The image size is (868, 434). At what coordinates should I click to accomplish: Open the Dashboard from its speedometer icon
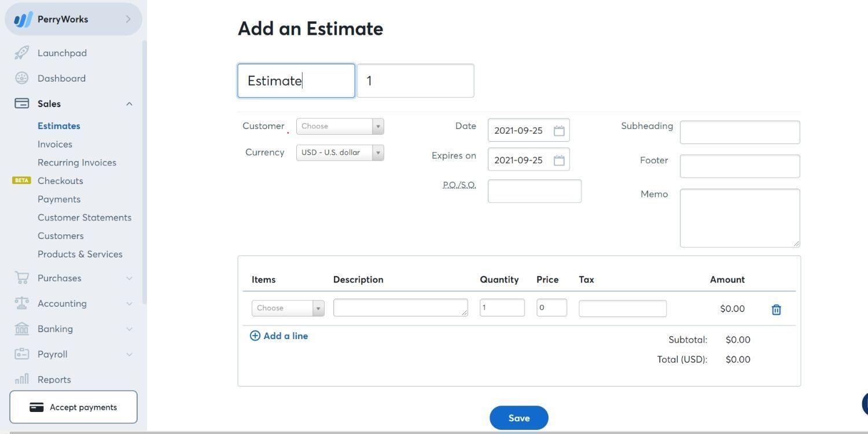tap(21, 78)
